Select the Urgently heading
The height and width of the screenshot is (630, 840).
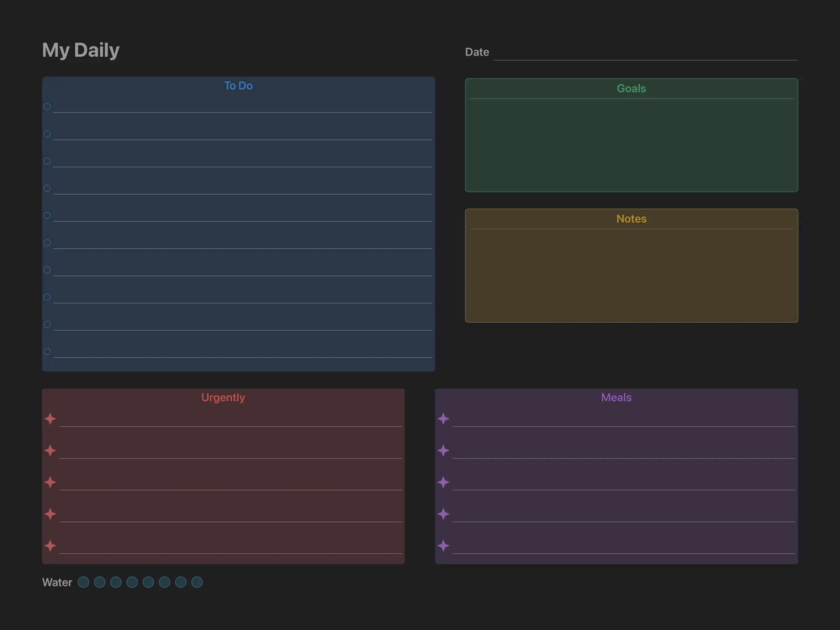(223, 398)
